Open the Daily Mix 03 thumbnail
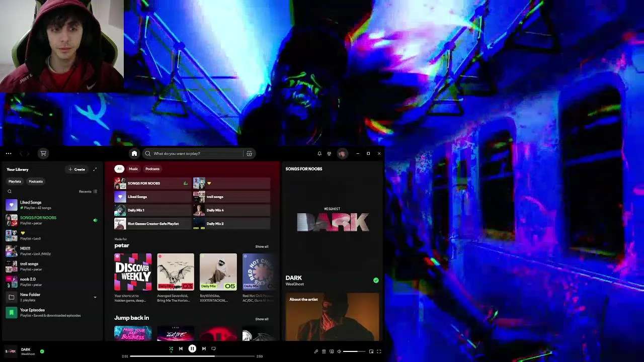644x362 pixels. pos(176,272)
